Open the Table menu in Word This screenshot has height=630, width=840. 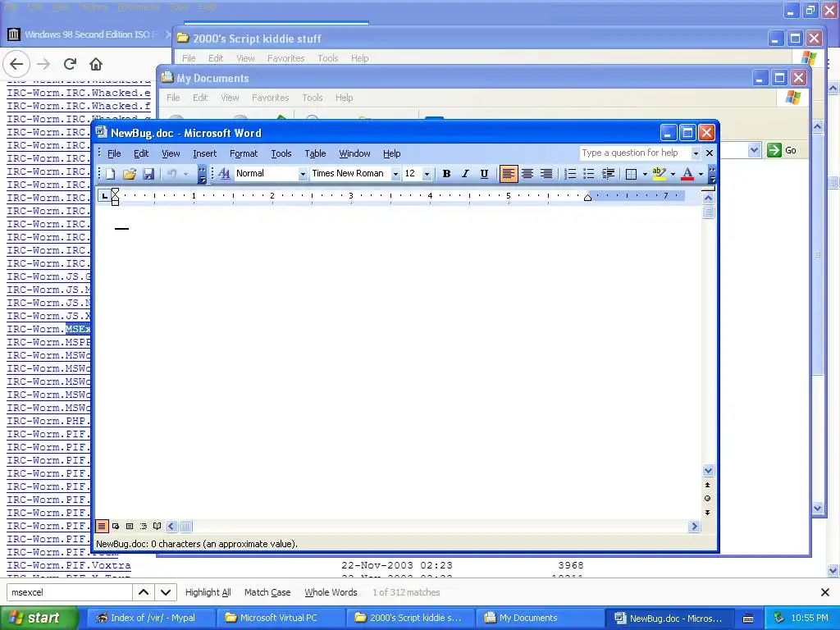[315, 153]
